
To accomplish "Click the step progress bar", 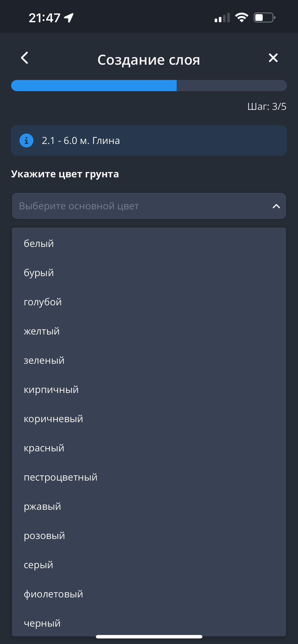I will click(149, 86).
